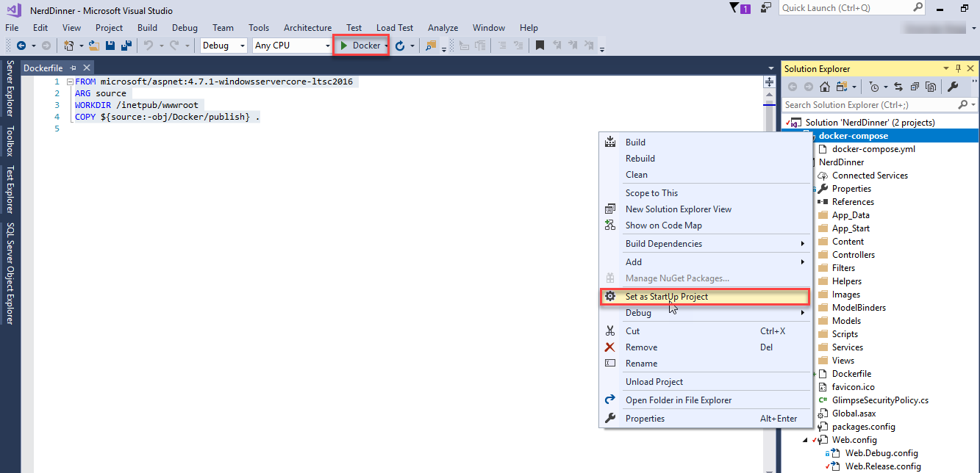Open the File menu

12,28
